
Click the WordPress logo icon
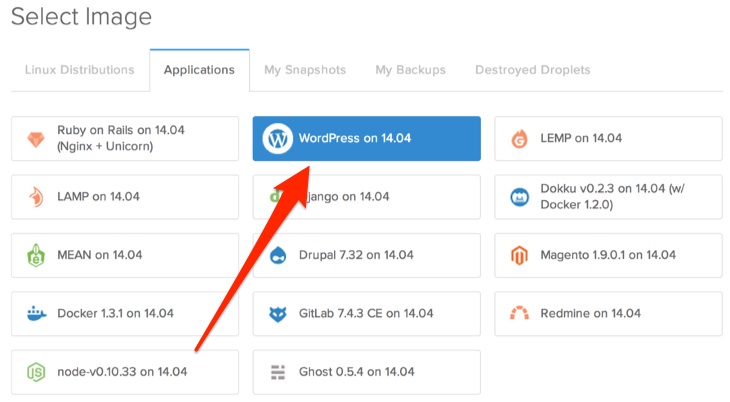point(277,138)
